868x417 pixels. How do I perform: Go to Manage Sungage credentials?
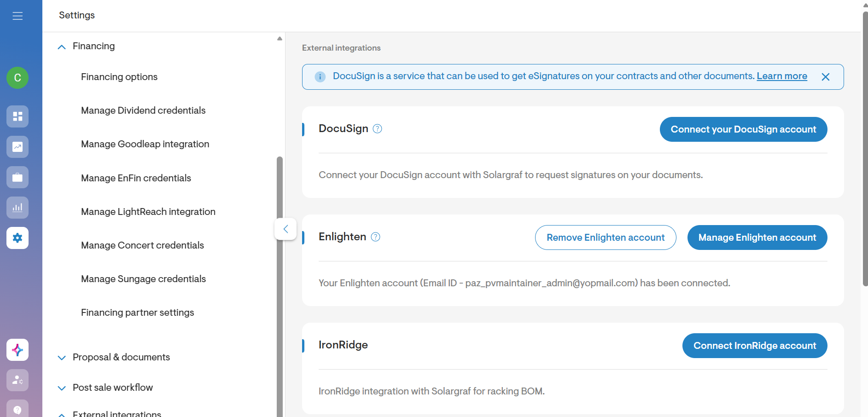point(143,279)
